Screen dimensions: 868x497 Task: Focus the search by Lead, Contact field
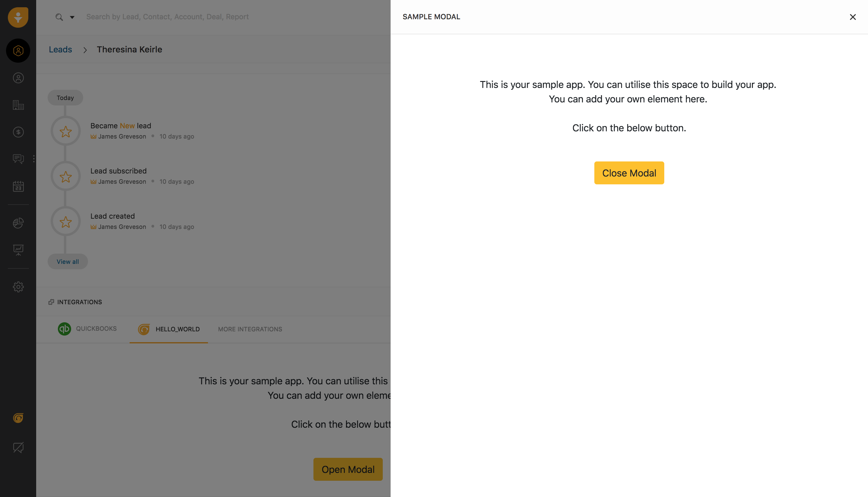click(167, 17)
